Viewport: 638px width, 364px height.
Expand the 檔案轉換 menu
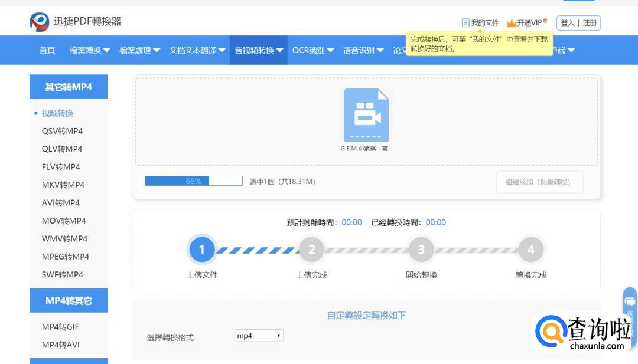90,50
